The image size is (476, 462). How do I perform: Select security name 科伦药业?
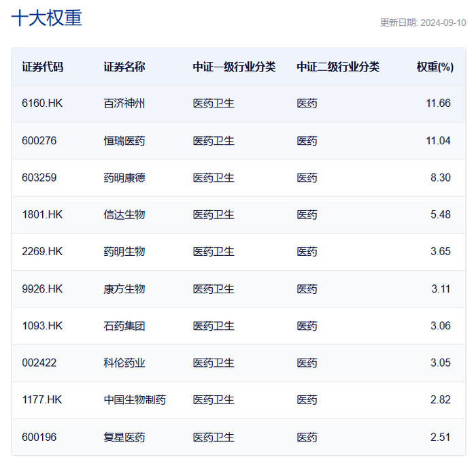[x=124, y=363]
